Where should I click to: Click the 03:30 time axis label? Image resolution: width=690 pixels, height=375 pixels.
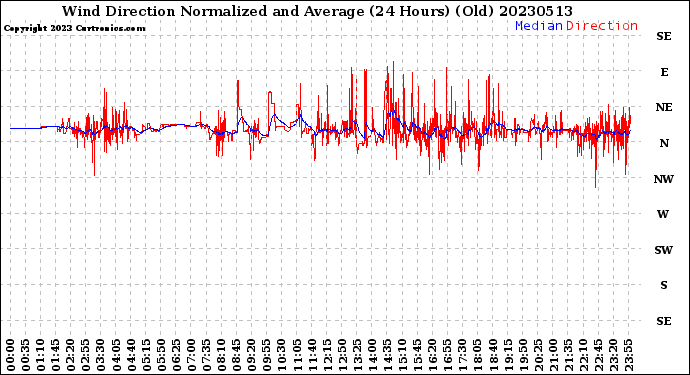pos(101,355)
